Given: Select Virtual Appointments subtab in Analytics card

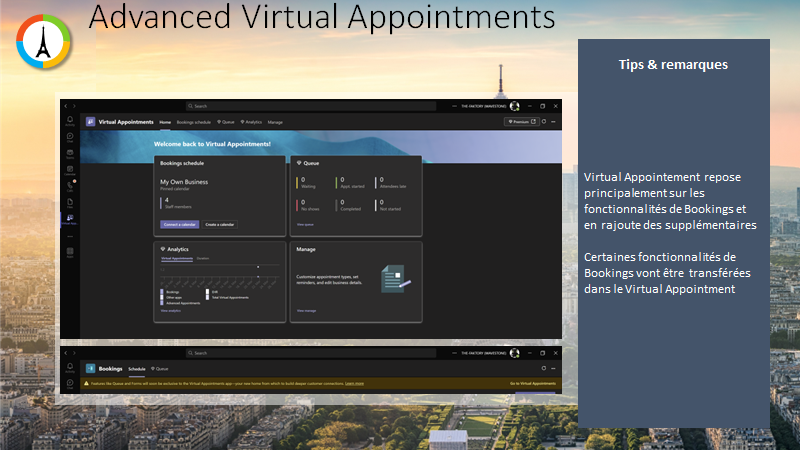Looking at the screenshot, I should click(177, 259).
